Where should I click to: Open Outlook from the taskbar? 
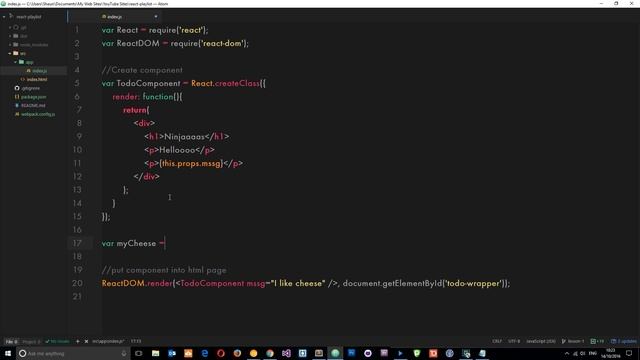(172, 353)
